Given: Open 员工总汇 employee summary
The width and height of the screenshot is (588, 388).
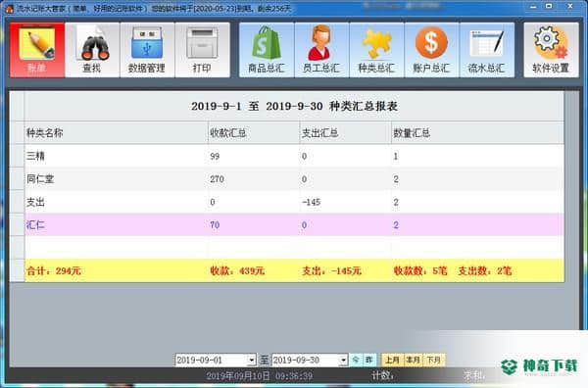Looking at the screenshot, I should [x=321, y=50].
